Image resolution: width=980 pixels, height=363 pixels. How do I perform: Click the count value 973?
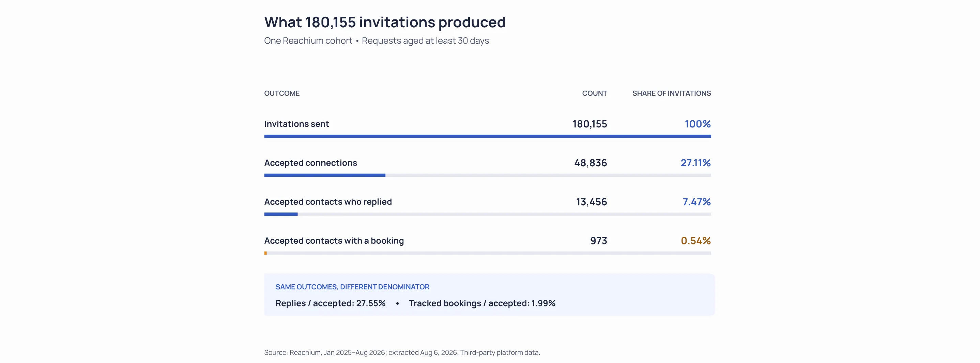tap(598, 241)
